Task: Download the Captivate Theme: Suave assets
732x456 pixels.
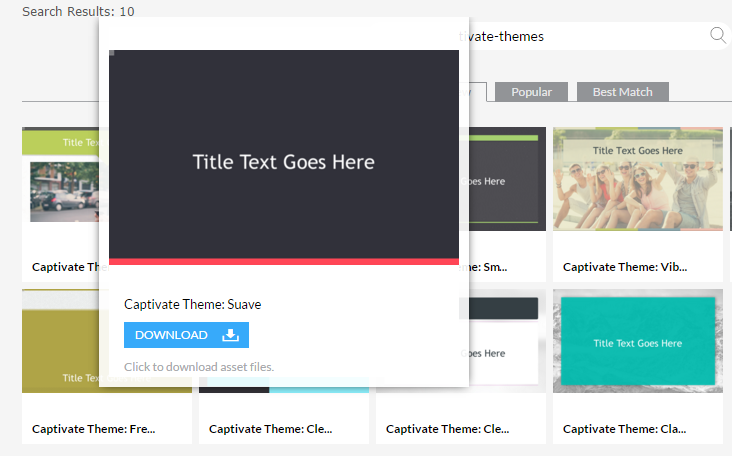Action: point(186,335)
